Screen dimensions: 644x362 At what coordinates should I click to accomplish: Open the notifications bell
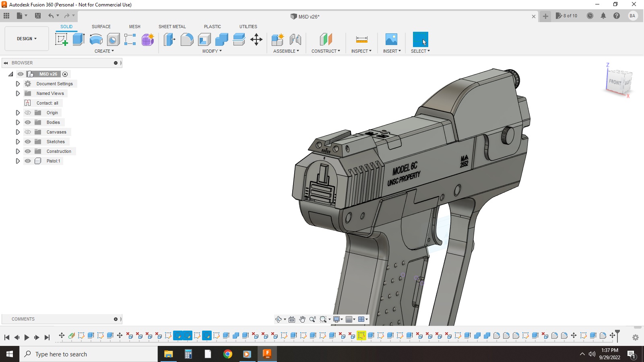pyautogui.click(x=603, y=16)
